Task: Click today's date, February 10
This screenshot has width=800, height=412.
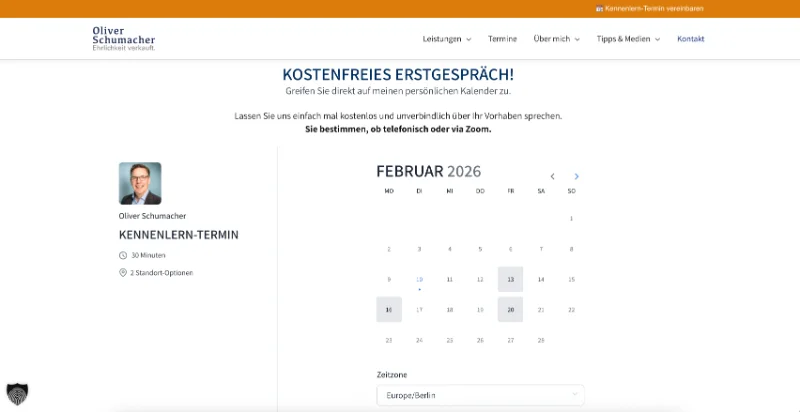Action: (419, 279)
